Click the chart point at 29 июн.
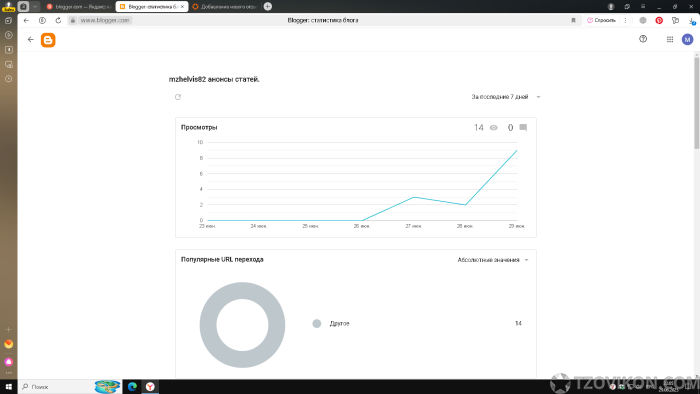 coord(517,150)
